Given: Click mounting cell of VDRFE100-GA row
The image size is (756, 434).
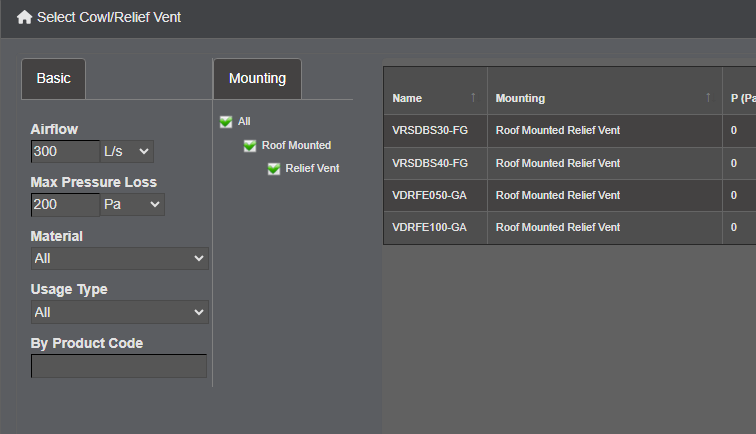Looking at the screenshot, I should coord(605,228).
